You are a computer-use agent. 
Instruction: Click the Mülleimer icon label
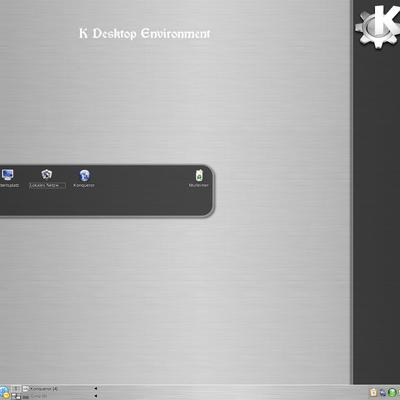pos(199,185)
